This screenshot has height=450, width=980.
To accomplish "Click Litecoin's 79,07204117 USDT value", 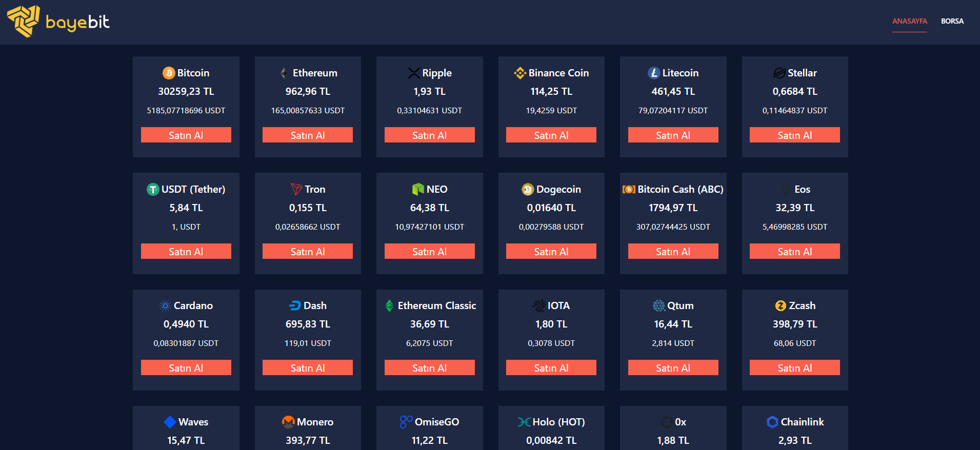I will click(673, 110).
